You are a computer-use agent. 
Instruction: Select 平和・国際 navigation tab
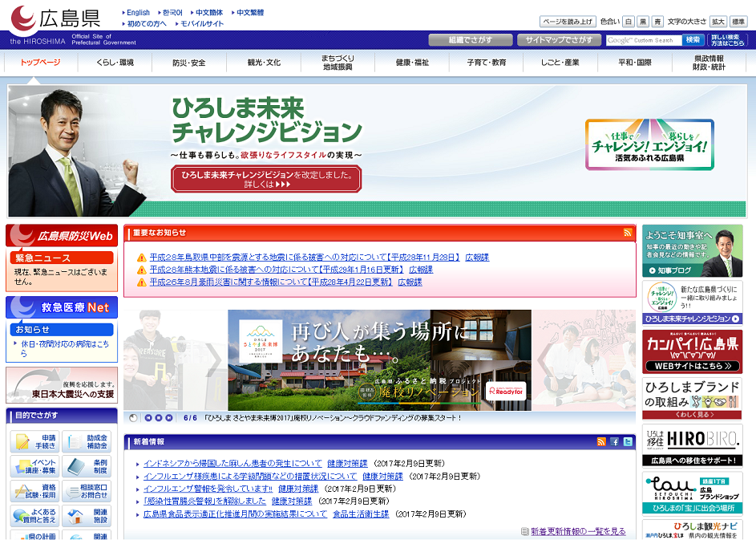[635, 63]
